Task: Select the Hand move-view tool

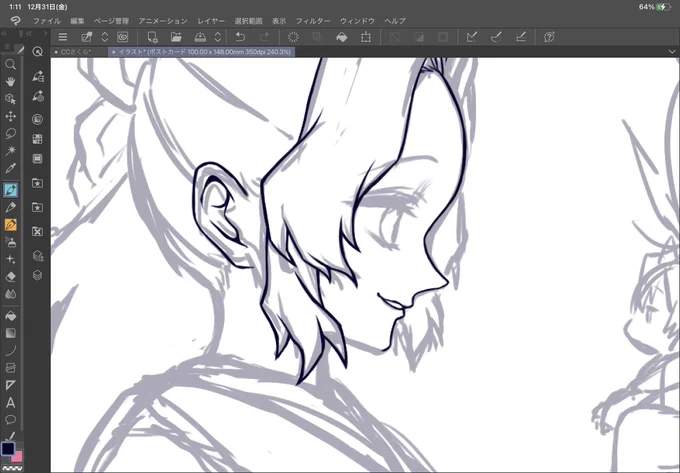Action: (x=10, y=82)
